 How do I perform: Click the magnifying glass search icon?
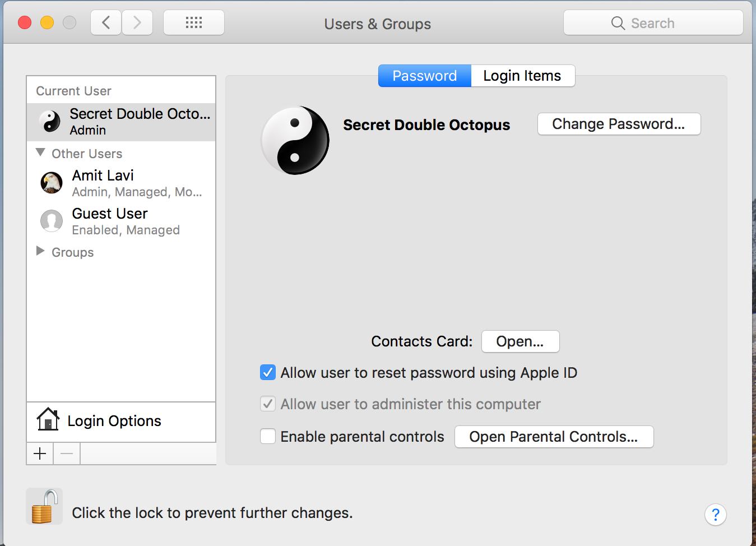[618, 23]
